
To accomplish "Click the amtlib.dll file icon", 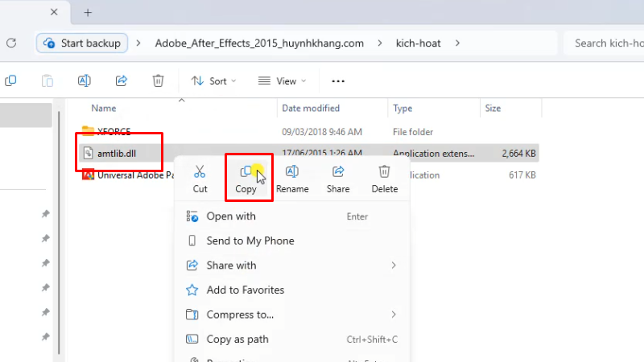I will tap(88, 153).
